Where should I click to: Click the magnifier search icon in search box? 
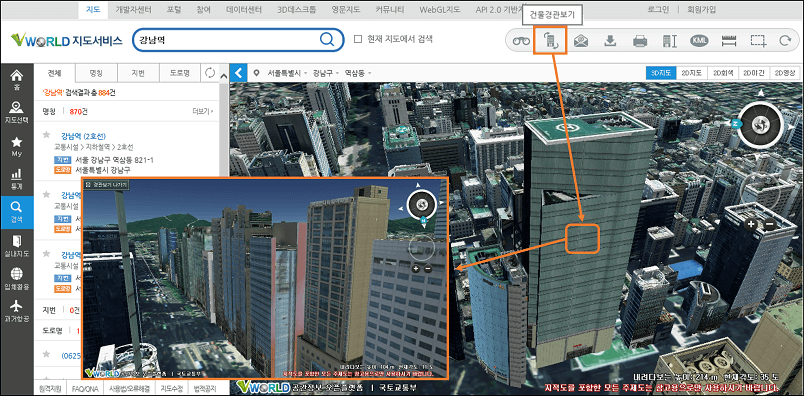click(327, 39)
